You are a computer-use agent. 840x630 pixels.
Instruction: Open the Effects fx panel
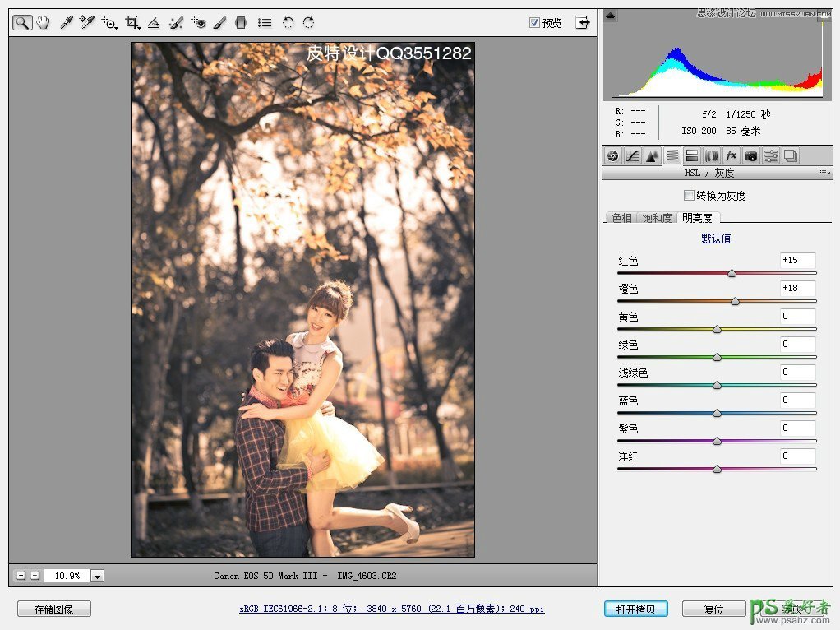click(732, 155)
